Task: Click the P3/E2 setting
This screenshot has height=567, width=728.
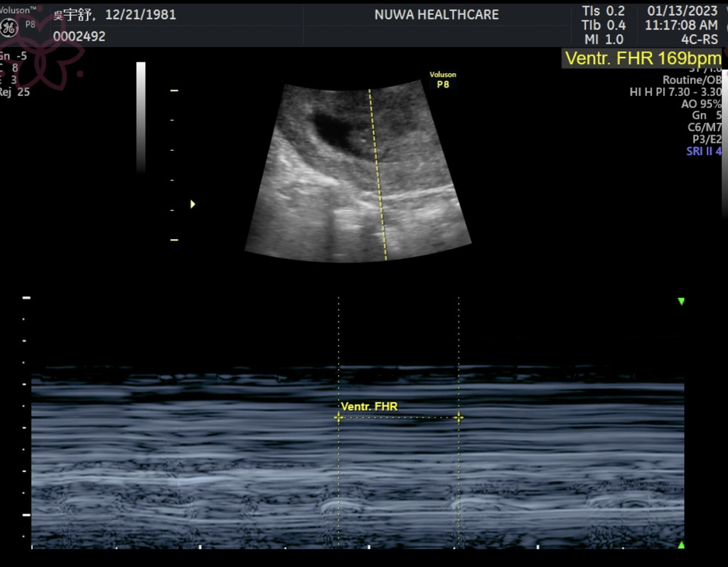Action: (x=707, y=139)
